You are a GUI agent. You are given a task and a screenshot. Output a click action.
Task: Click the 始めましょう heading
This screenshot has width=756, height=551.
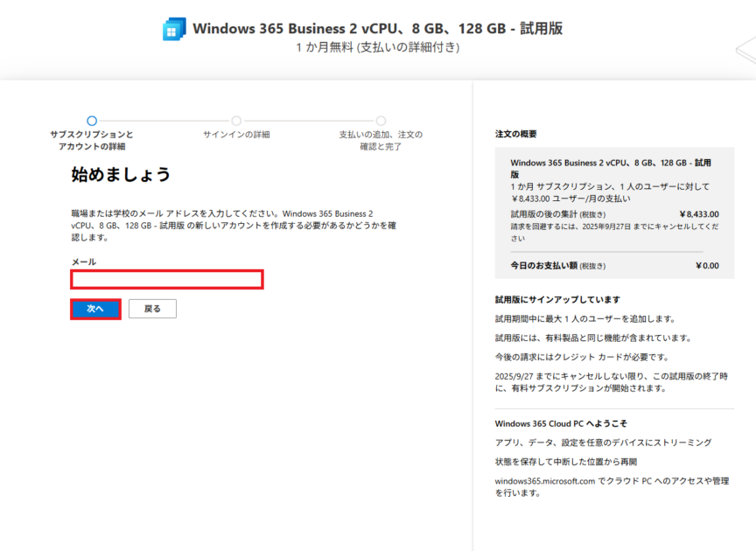pyautogui.click(x=121, y=175)
